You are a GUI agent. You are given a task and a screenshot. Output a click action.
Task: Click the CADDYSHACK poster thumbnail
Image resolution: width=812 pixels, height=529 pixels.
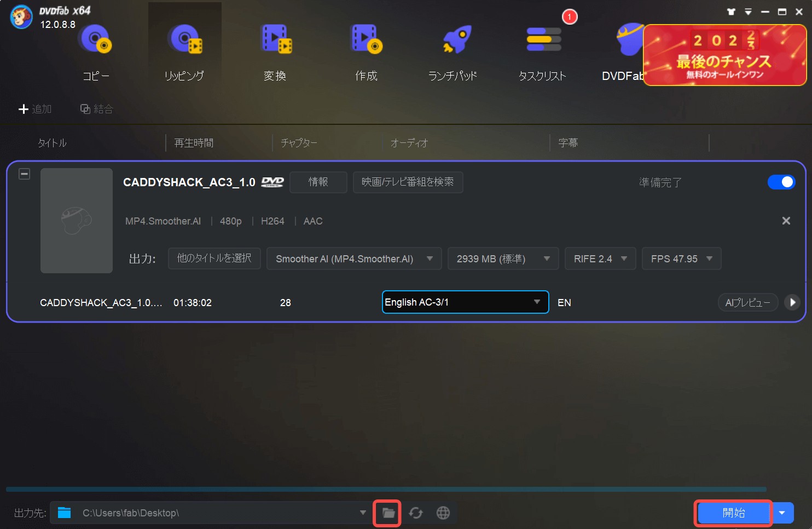[77, 221]
